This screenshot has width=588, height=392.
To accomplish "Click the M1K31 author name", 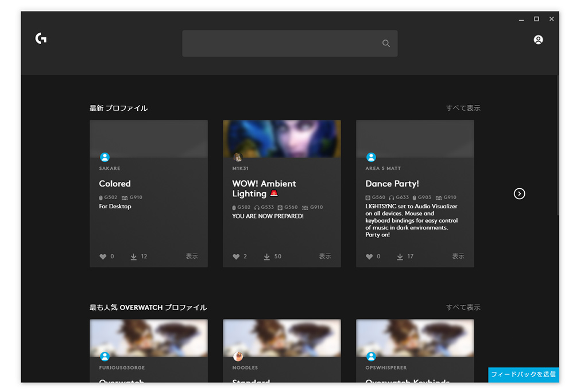I will (x=241, y=168).
